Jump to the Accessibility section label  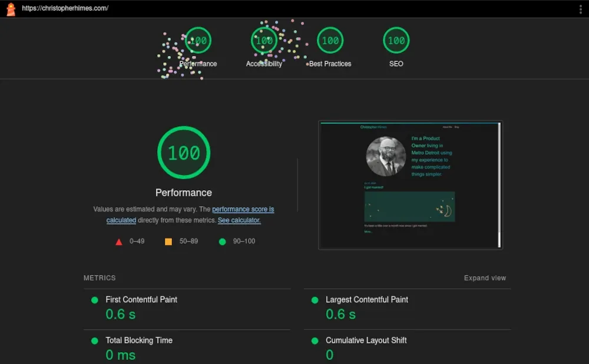pyautogui.click(x=263, y=64)
